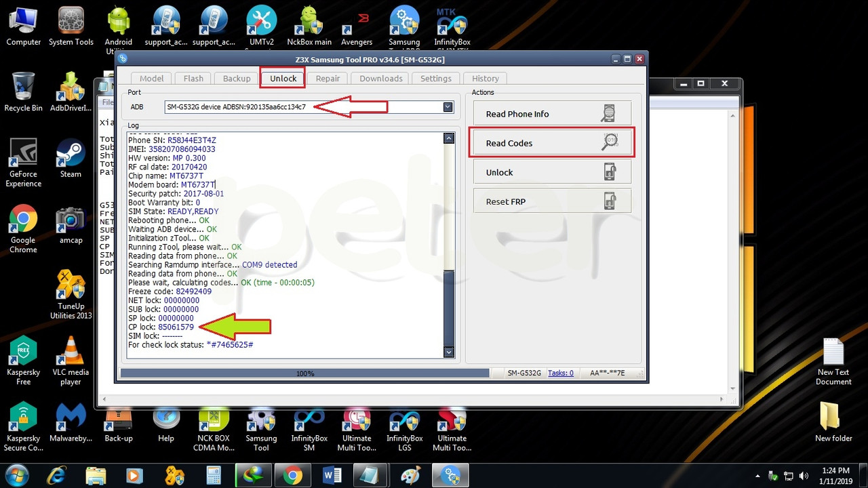The width and height of the screenshot is (868, 488).
Task: Click the log scrollbar down arrow
Action: [448, 352]
